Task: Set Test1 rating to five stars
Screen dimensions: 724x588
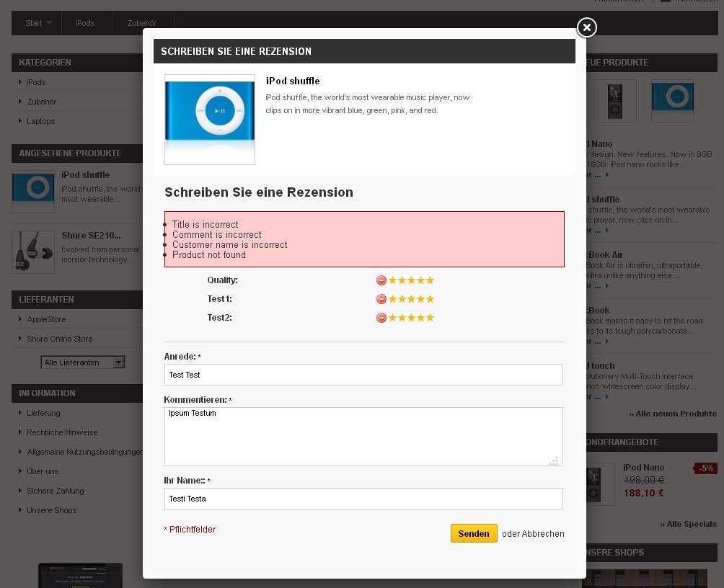Action: pos(430,299)
